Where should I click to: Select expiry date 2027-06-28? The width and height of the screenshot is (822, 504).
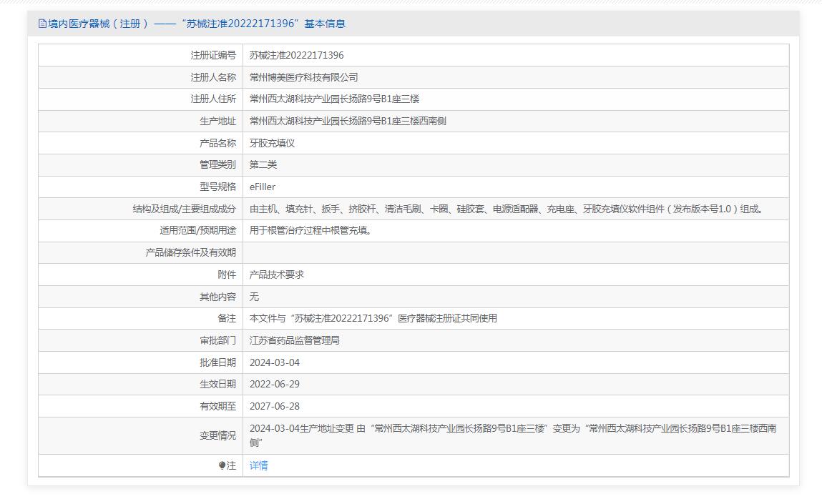point(275,406)
